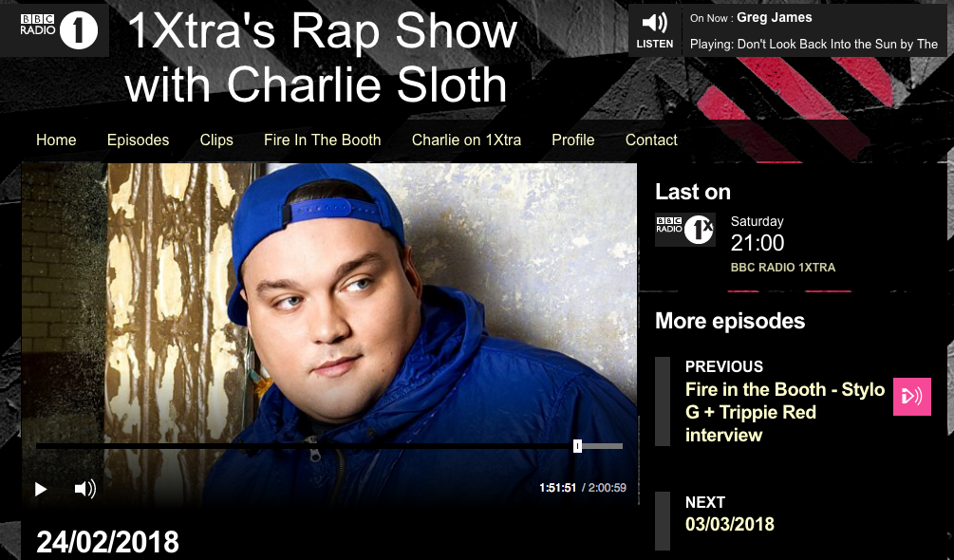Click the pink audio icon beside previous episode

912,397
